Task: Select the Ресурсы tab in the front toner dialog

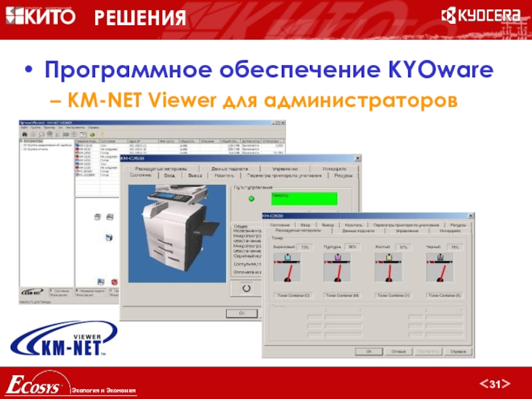Action: point(458,225)
